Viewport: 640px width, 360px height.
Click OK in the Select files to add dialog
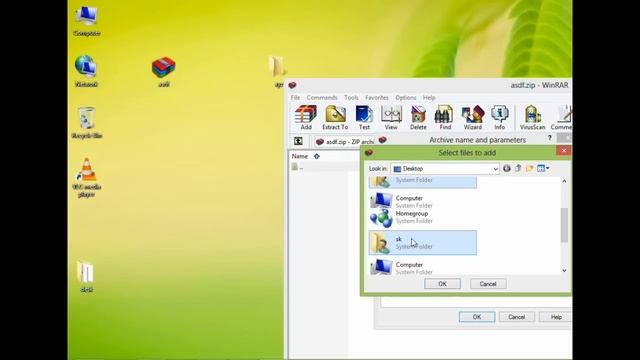tap(442, 284)
